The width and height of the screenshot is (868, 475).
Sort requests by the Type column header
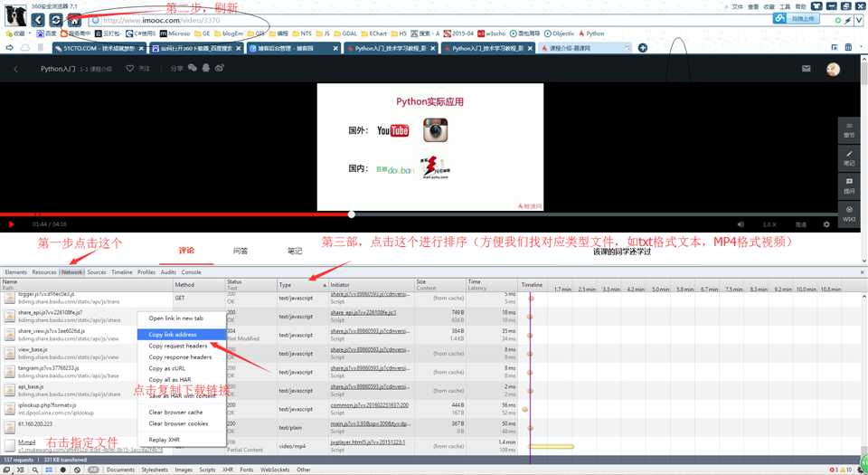303,285
